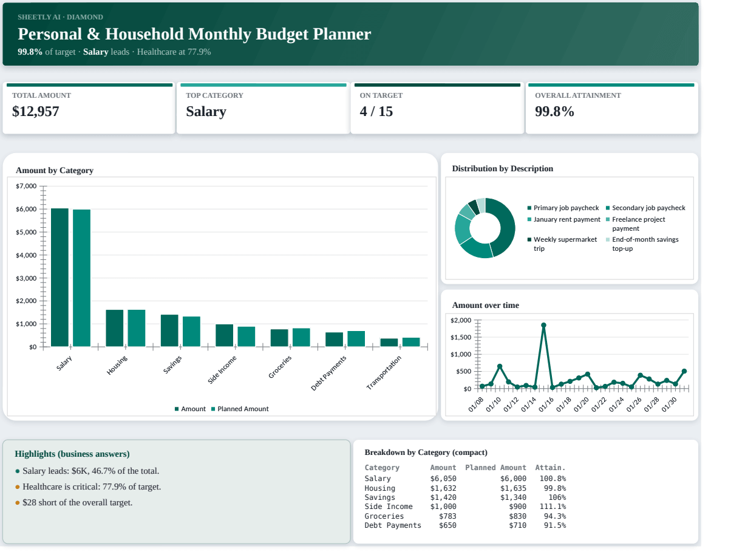
Task: Select the Transportation Planned Amount bar
Action: pos(411,342)
